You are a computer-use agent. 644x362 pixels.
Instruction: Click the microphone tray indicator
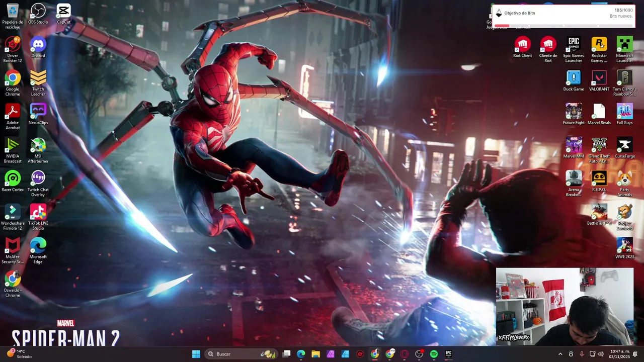(582, 354)
